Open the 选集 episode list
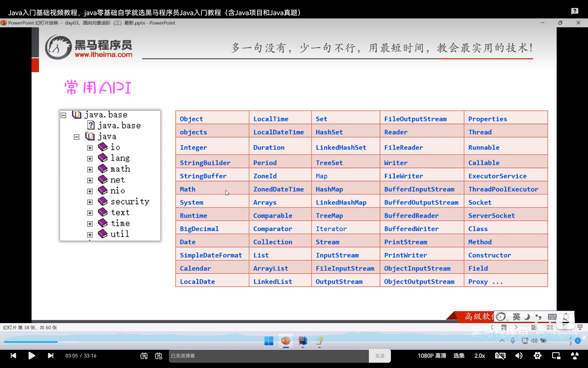Screen dimensions: 588x368 459,356
